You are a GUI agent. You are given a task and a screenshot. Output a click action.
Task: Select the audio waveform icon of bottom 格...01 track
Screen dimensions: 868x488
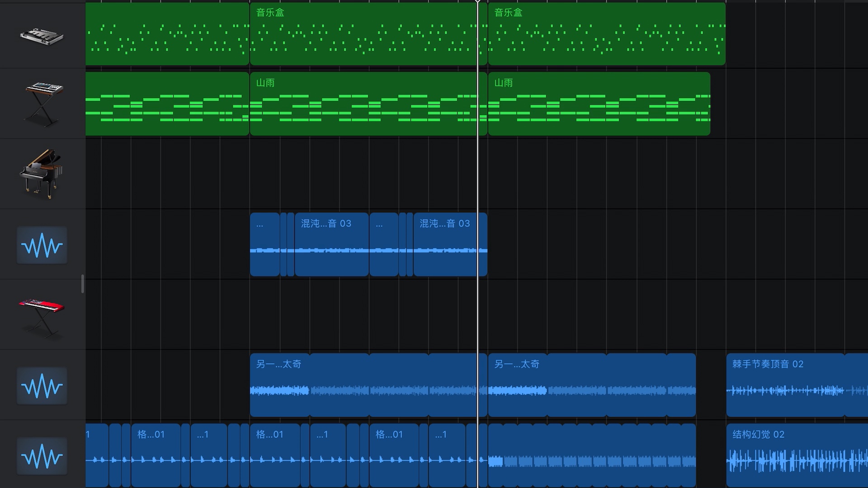42,456
